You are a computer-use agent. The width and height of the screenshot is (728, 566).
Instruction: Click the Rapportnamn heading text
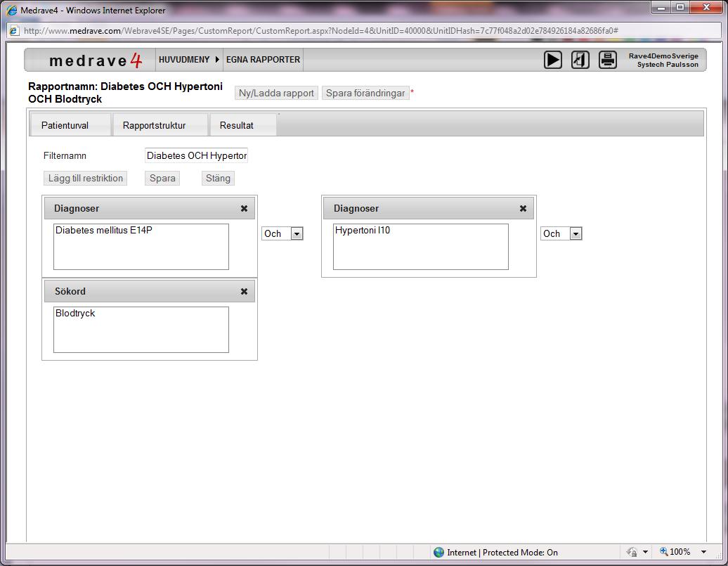[x=125, y=93]
